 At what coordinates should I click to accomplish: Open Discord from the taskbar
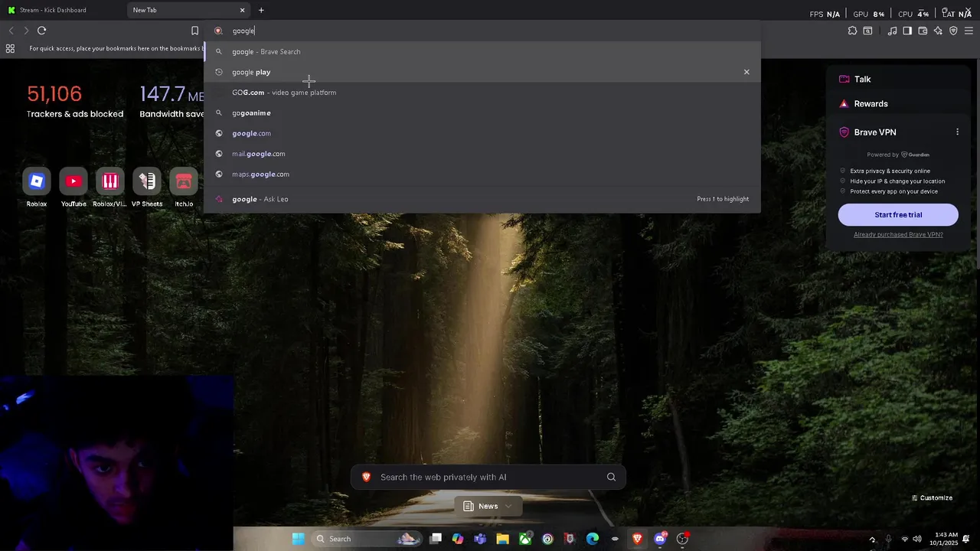coord(660,539)
